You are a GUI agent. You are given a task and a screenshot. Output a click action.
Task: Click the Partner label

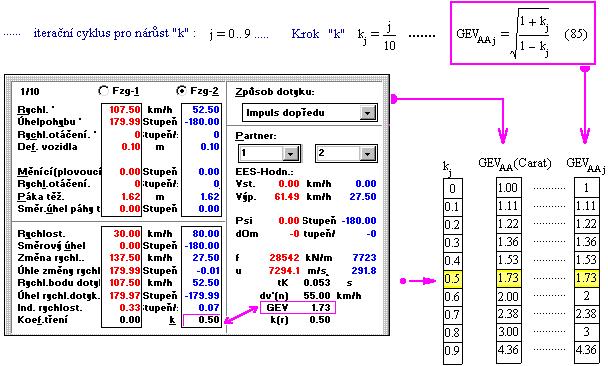coord(256,136)
